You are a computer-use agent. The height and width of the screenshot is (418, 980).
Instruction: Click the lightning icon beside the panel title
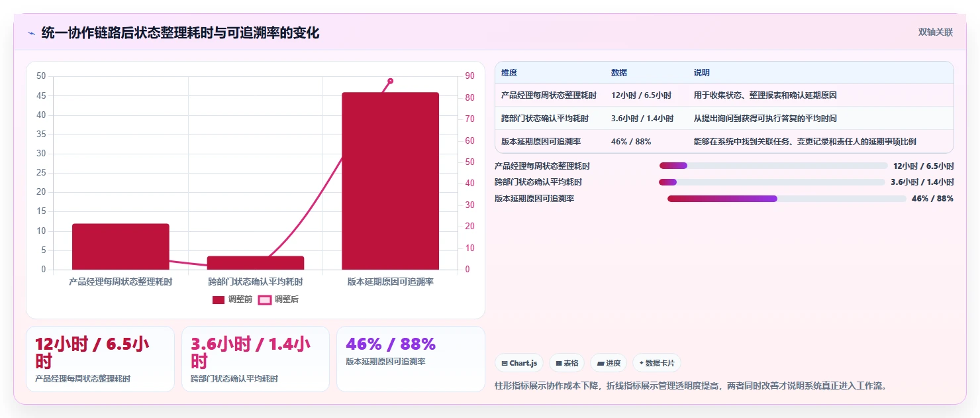click(32, 33)
